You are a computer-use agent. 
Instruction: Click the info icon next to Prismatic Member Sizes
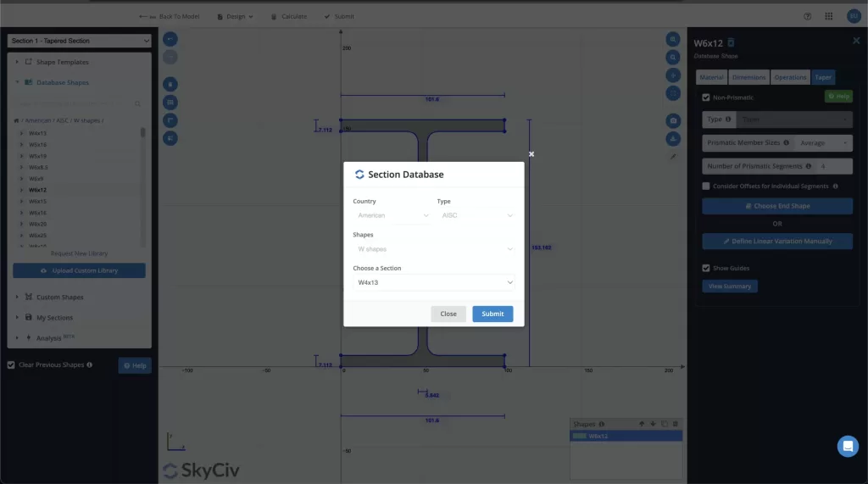[x=786, y=143]
